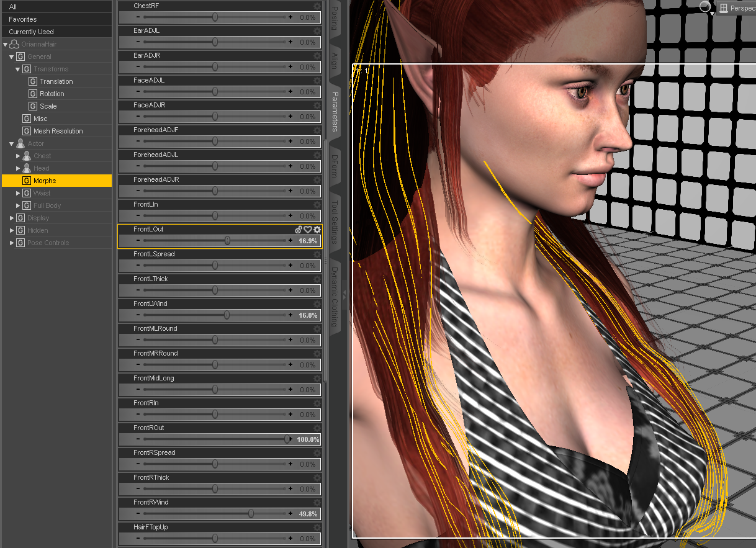Open FrontRIn settings gear icon
Screen dimensions: 756x548
[317, 403]
